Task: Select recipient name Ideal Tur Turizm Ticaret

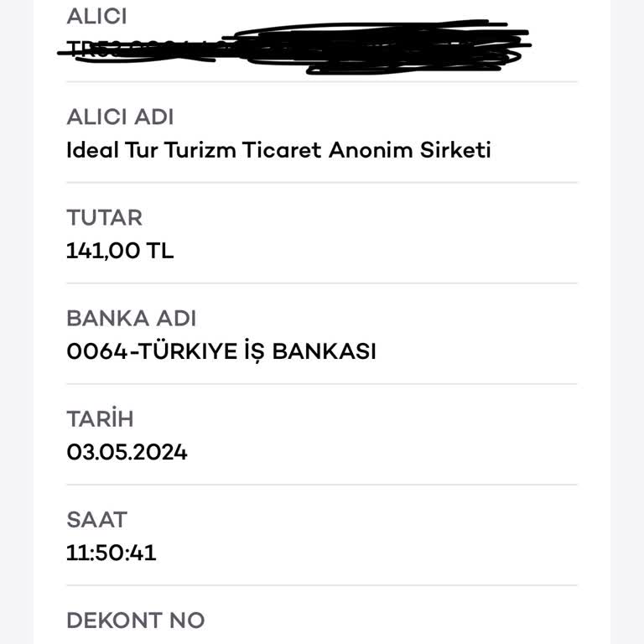Action: coord(278,150)
